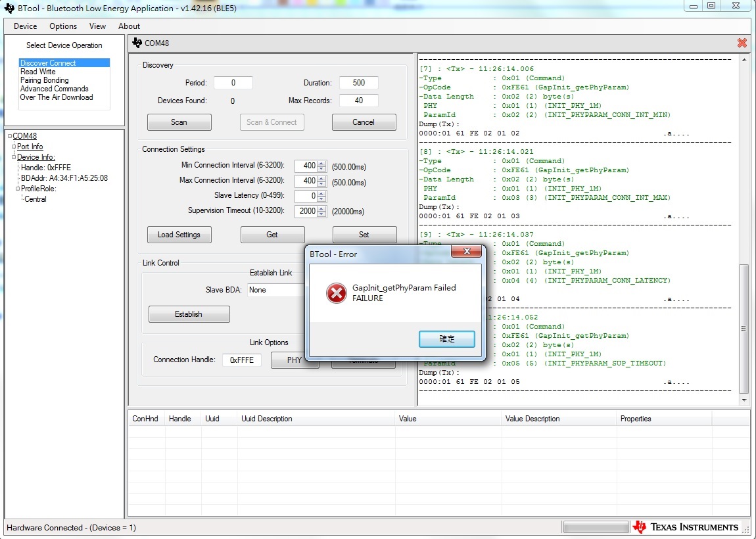This screenshot has height=539, width=756.
Task: Click the Load Settings button
Action: click(179, 234)
